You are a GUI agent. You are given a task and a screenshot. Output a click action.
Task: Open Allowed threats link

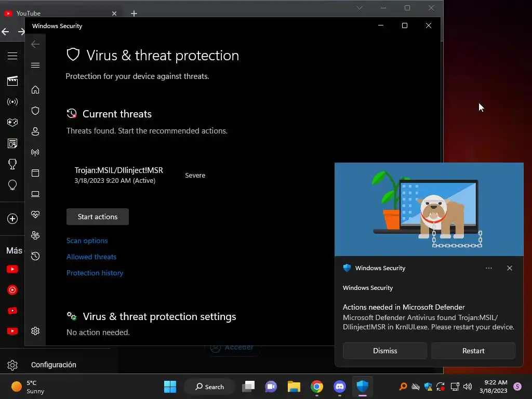coord(91,257)
